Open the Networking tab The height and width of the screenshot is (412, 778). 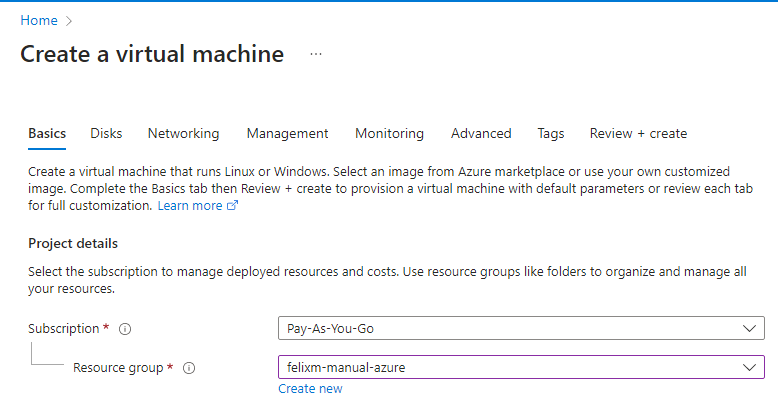[x=184, y=134]
